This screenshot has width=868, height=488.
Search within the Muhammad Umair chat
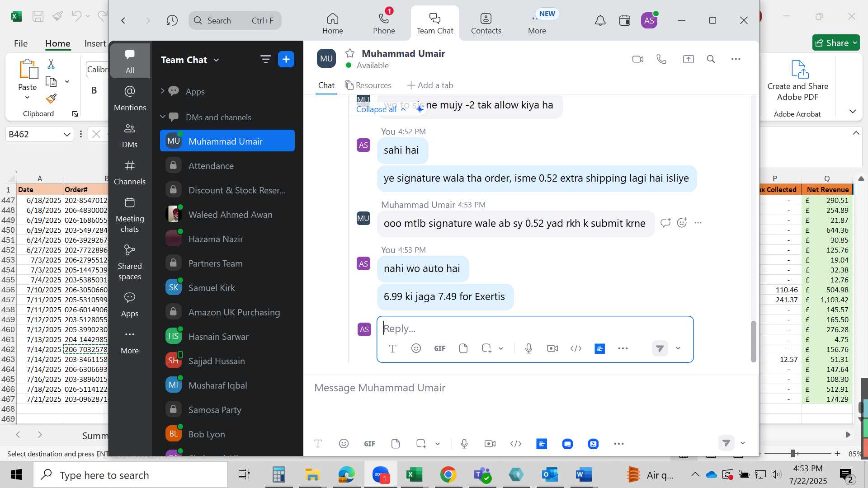point(711,59)
